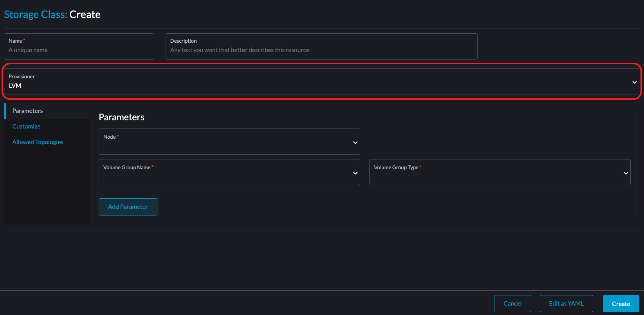The image size is (644, 315).
Task: Open the Provisioner dropdown chevron
Action: point(634,82)
